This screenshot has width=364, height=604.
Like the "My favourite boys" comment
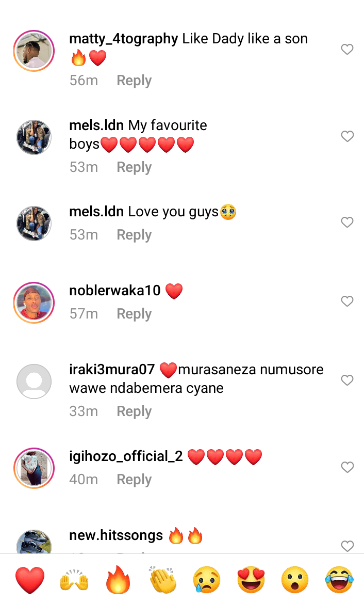348,136
